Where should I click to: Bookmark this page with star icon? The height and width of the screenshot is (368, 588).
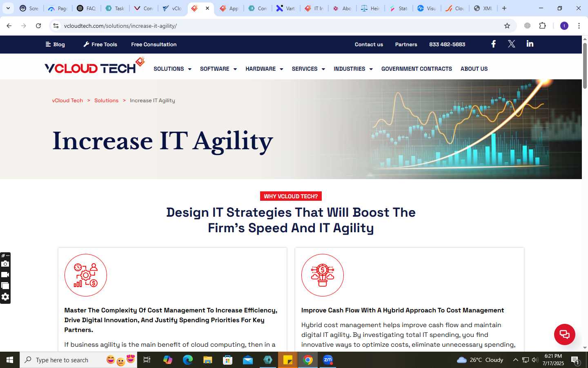click(507, 26)
